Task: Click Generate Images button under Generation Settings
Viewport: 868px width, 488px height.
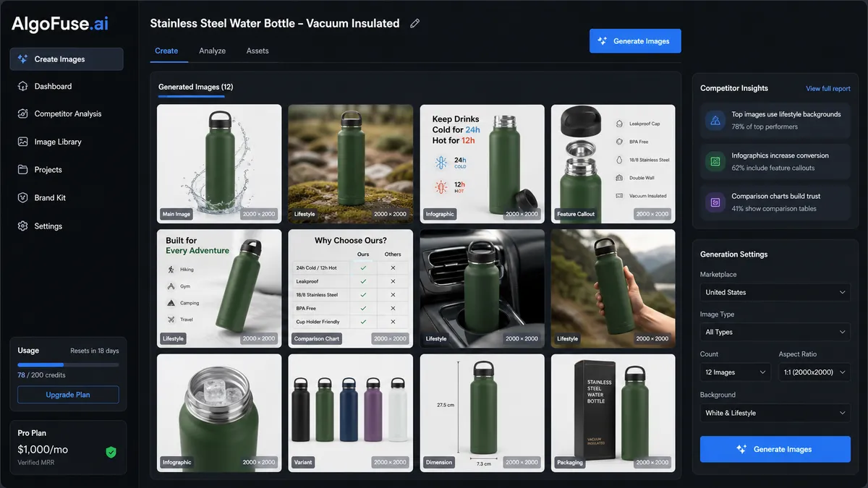Action: pyautogui.click(x=775, y=449)
